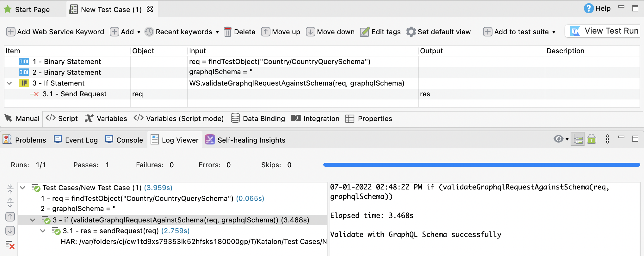Toggle the scroll lock icon in Log Viewer
Screen dimensions: 644x256
coord(591,139)
